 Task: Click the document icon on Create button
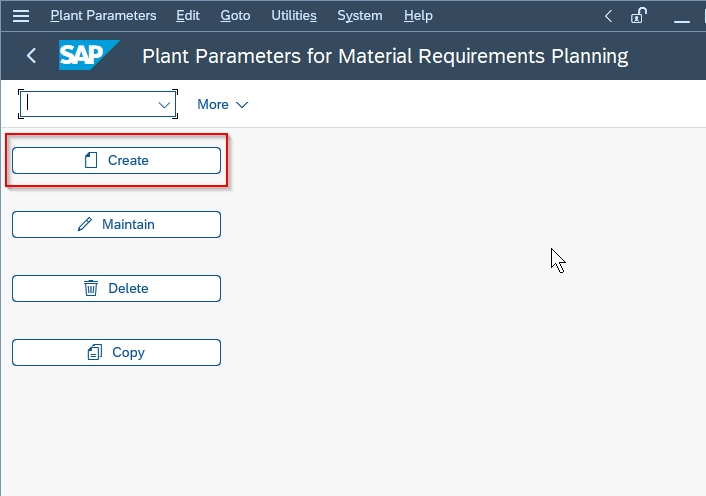[x=91, y=160]
